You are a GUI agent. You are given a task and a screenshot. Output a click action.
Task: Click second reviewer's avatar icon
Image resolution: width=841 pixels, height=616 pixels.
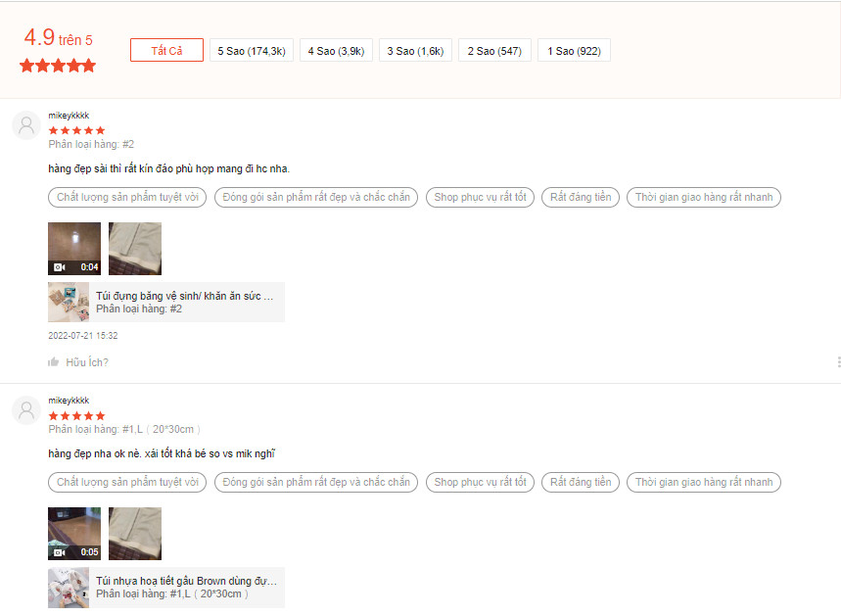coord(26,410)
